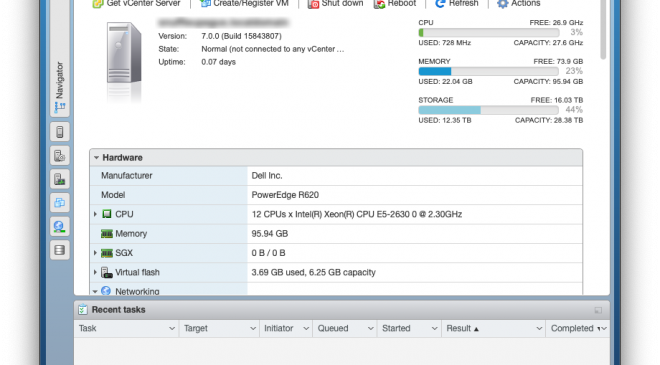The height and width of the screenshot is (365, 660).
Task: Select the USED: 12.35 TB storage text
Action: click(444, 120)
